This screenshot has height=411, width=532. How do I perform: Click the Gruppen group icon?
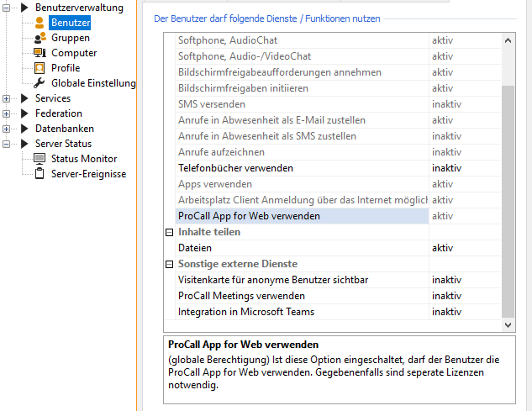40,38
